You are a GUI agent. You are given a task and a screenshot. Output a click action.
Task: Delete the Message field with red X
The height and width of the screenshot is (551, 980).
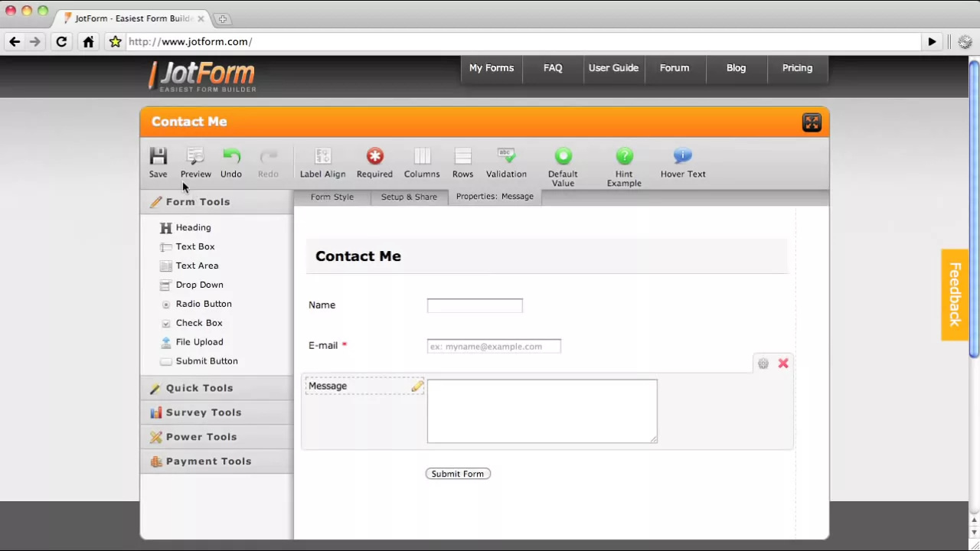783,364
